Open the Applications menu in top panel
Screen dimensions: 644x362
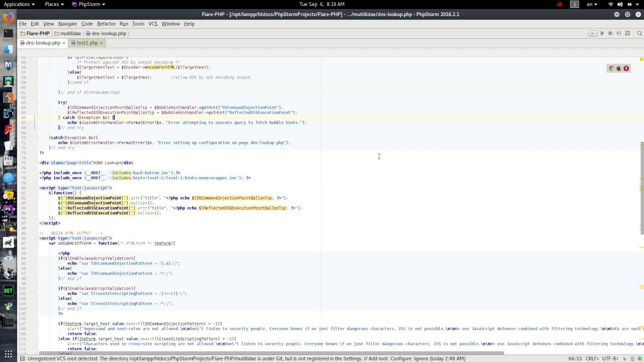coord(19,4)
